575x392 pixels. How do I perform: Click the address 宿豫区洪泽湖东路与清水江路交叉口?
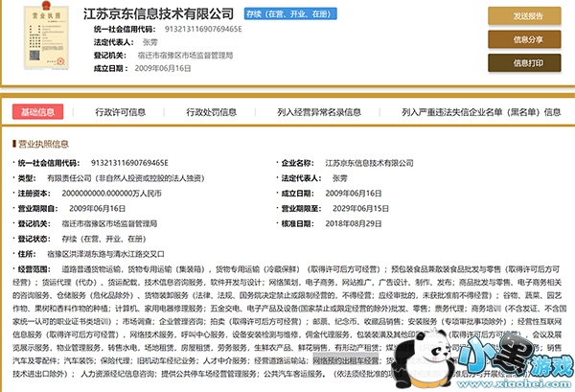coord(105,254)
